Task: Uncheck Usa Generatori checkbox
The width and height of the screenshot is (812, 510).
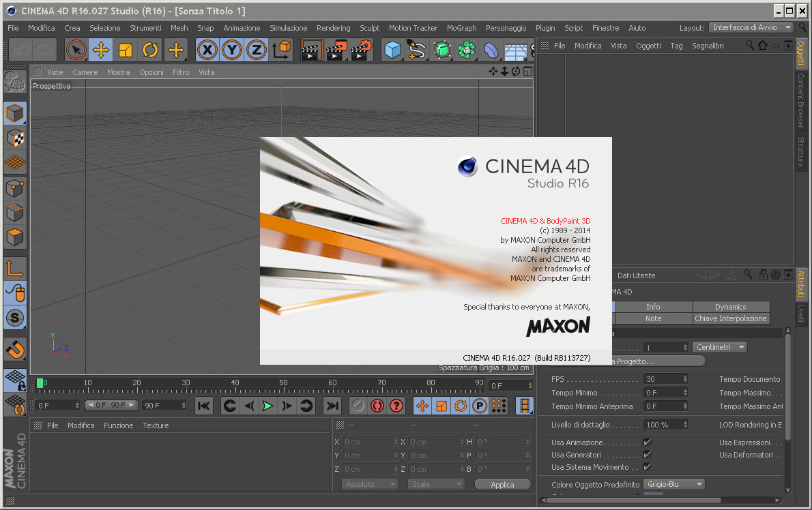Action: point(647,455)
